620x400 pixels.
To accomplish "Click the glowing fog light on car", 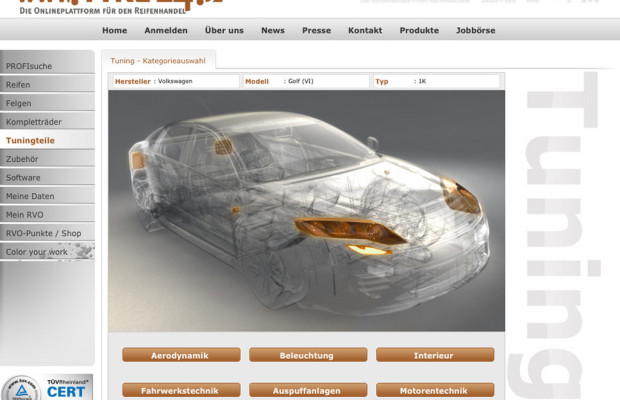I will [x=368, y=250].
